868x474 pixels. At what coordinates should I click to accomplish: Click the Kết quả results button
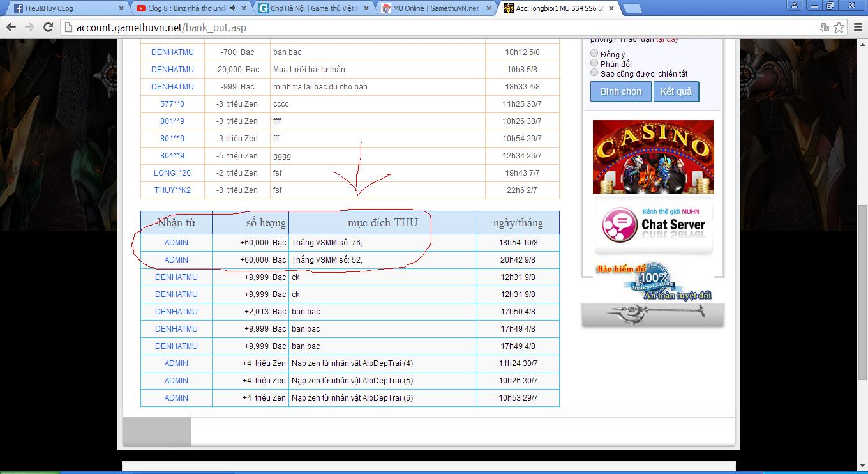pyautogui.click(x=677, y=91)
